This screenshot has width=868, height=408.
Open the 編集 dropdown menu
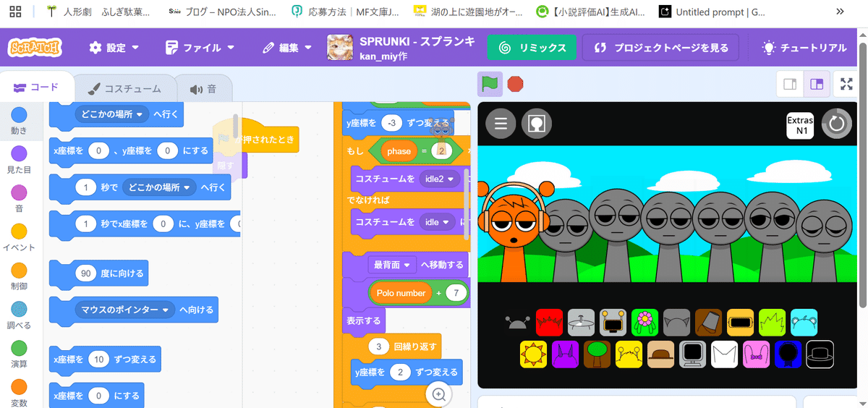pos(287,48)
